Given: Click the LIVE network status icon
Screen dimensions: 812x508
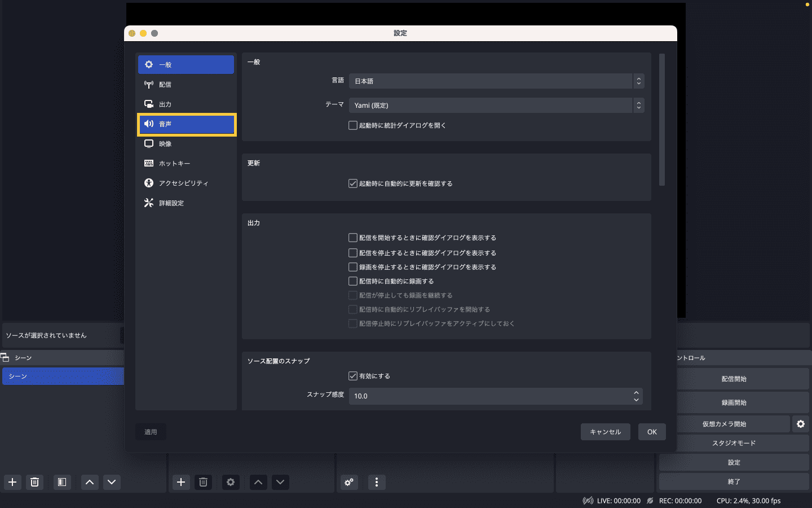Looking at the screenshot, I should [x=588, y=501].
